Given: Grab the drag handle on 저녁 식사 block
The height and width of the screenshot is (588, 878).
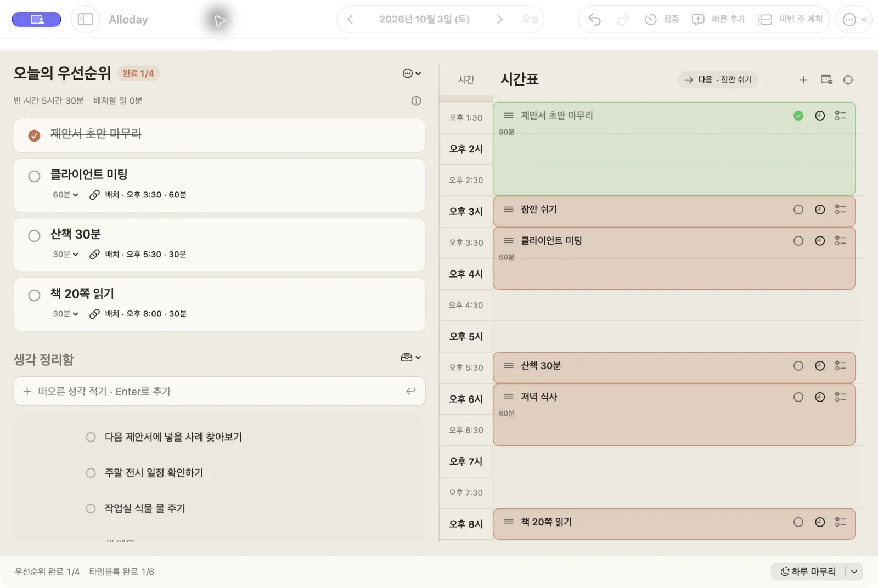Looking at the screenshot, I should (509, 397).
